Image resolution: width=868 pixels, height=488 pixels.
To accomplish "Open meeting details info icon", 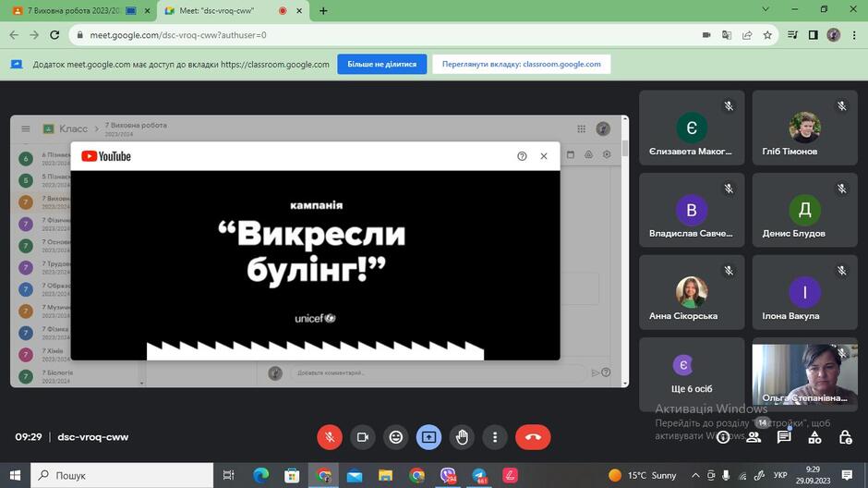I will tap(723, 437).
